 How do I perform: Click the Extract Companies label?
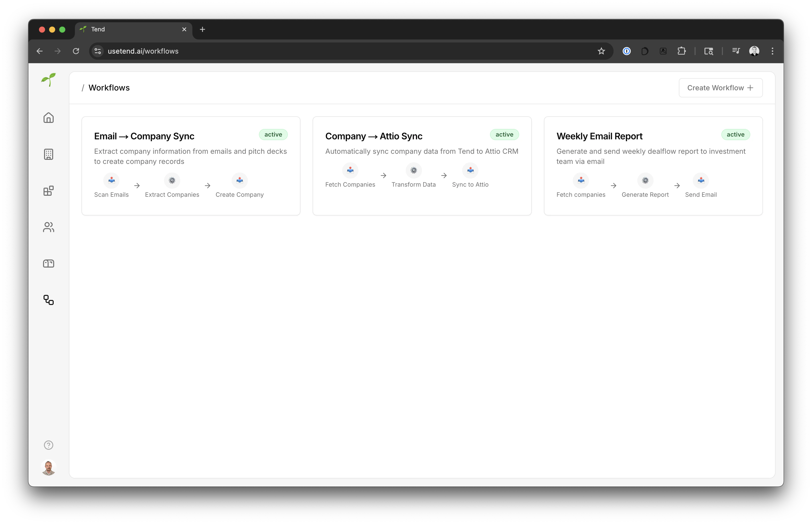click(172, 195)
